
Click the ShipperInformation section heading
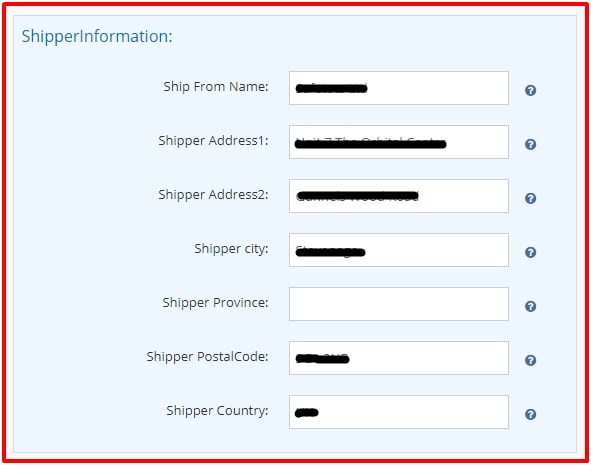(x=97, y=37)
